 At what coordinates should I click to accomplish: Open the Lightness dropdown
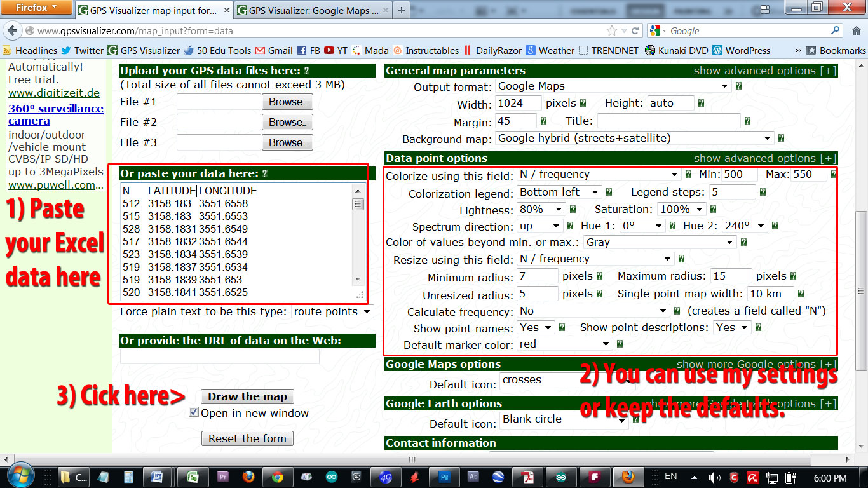click(x=541, y=209)
